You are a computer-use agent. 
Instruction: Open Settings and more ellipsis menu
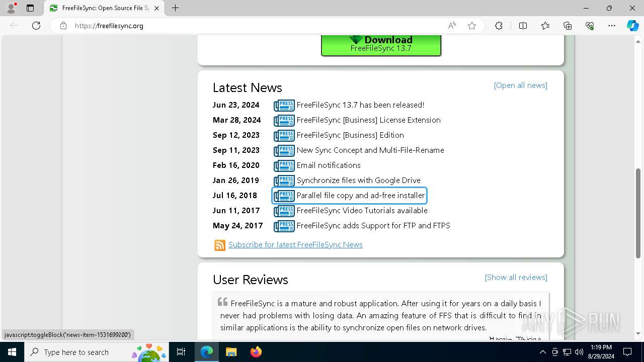(x=612, y=26)
